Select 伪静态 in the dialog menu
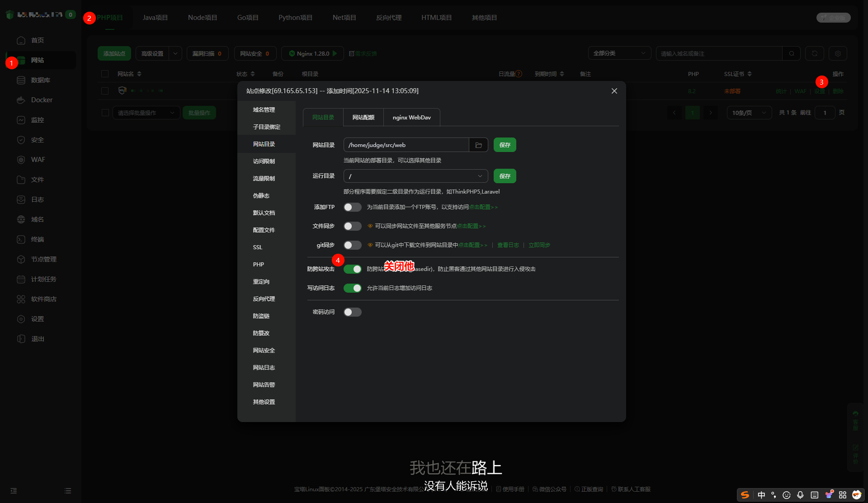This screenshot has height=503, width=868. coord(261,196)
